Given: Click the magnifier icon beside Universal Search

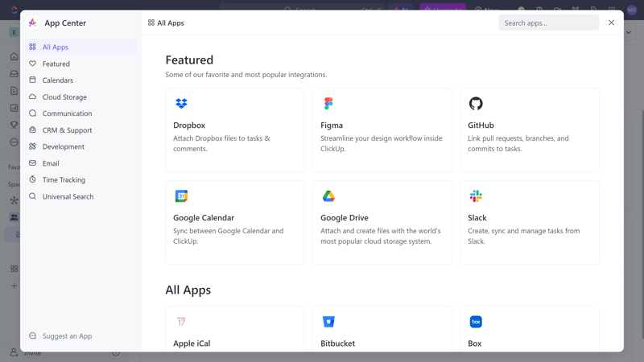Looking at the screenshot, I should click(x=32, y=196).
